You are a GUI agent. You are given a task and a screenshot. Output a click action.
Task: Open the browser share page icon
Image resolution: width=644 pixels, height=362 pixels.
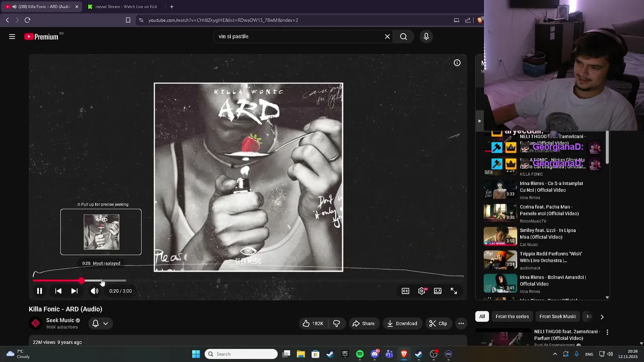[x=468, y=20]
